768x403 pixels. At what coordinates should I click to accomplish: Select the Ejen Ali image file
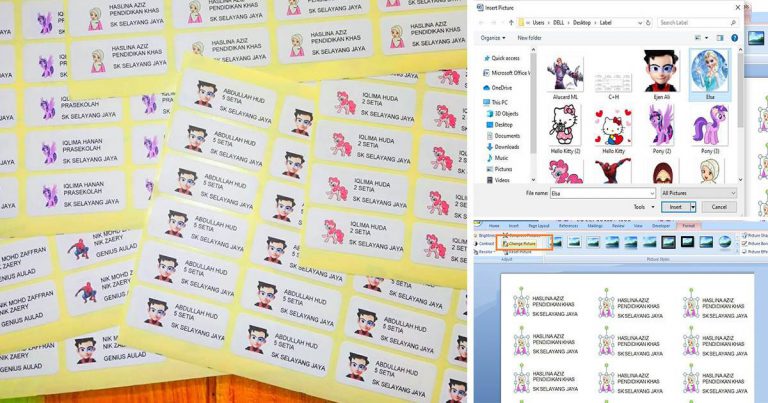[x=661, y=74]
